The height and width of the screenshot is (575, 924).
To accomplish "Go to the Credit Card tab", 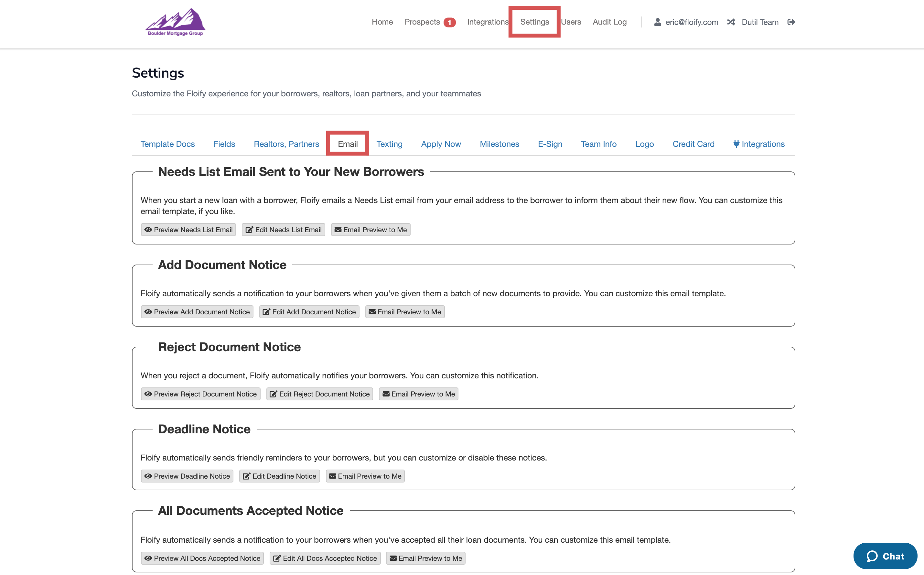I will (693, 144).
